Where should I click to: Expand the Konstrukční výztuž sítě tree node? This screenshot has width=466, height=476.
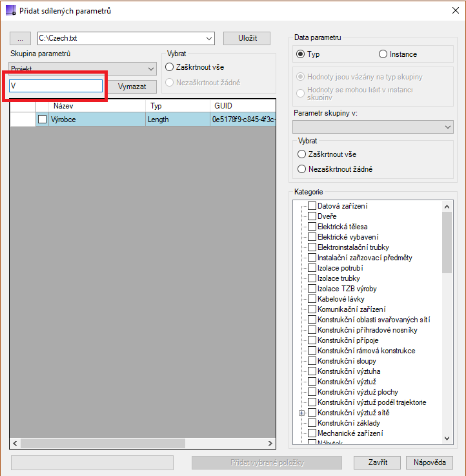click(x=301, y=413)
